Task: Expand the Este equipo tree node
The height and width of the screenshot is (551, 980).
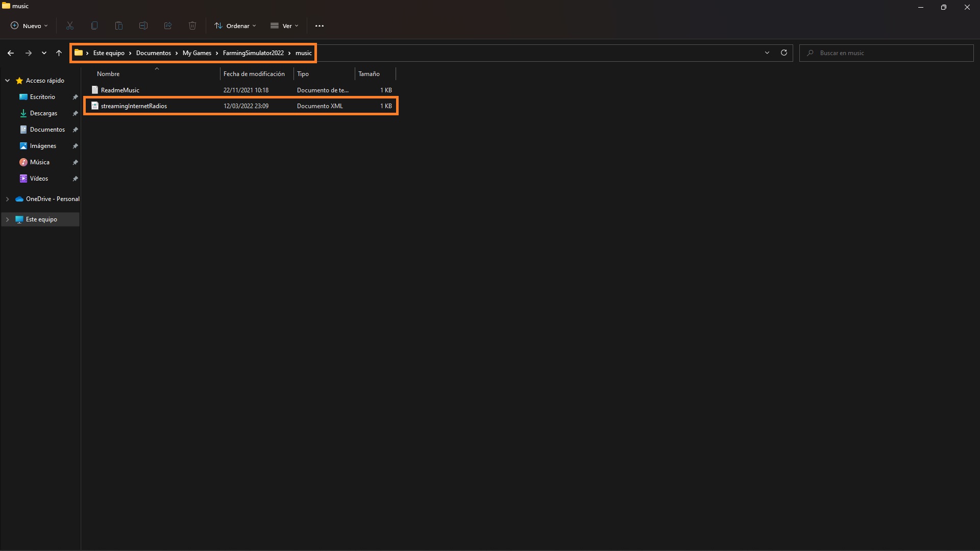Action: [8, 219]
